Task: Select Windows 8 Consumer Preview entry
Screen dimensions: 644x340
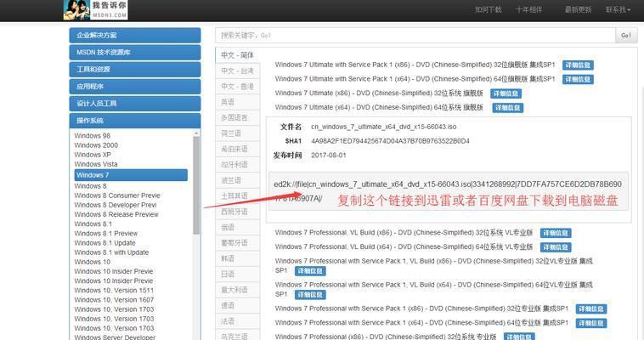Action: [x=117, y=195]
